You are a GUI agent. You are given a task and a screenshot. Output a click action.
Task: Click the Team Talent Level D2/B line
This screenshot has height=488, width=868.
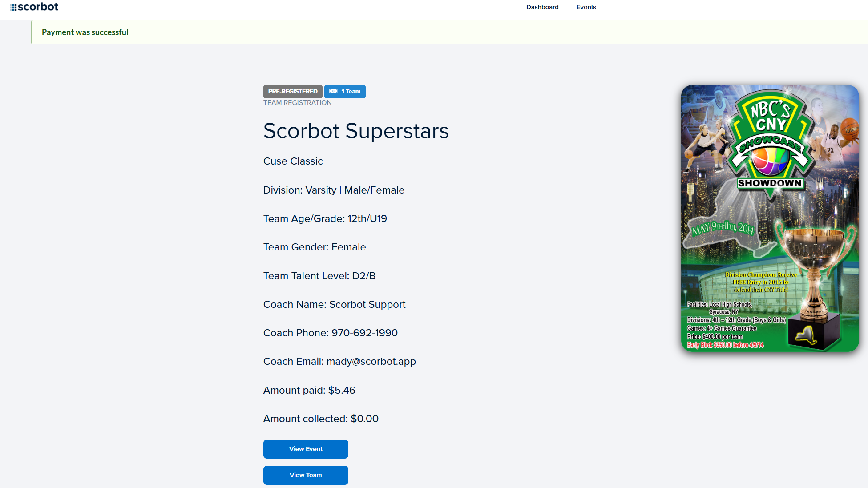pos(319,276)
